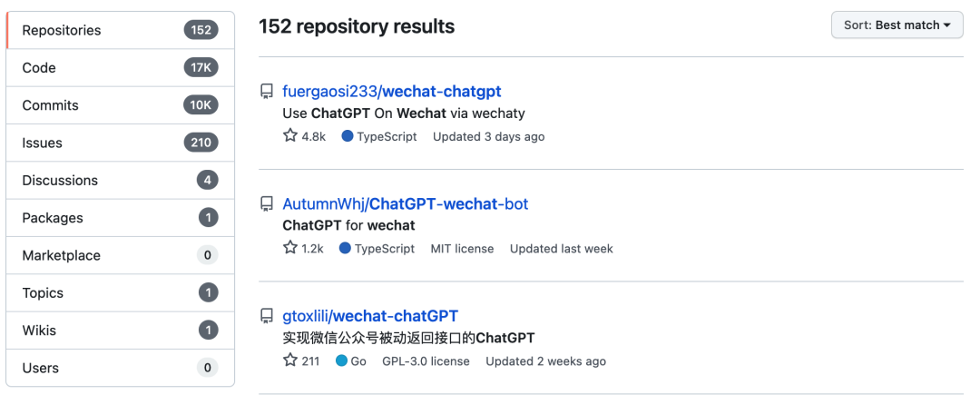Viewport: 980px width, 395px height.
Task: Click TypeScript language dot for fuergaosi233 repo
Action: (x=348, y=136)
